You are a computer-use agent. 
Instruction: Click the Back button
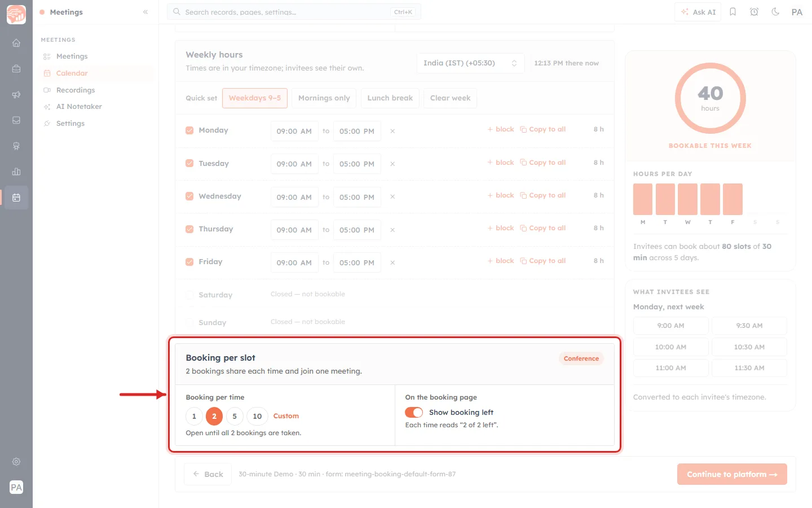click(x=208, y=474)
